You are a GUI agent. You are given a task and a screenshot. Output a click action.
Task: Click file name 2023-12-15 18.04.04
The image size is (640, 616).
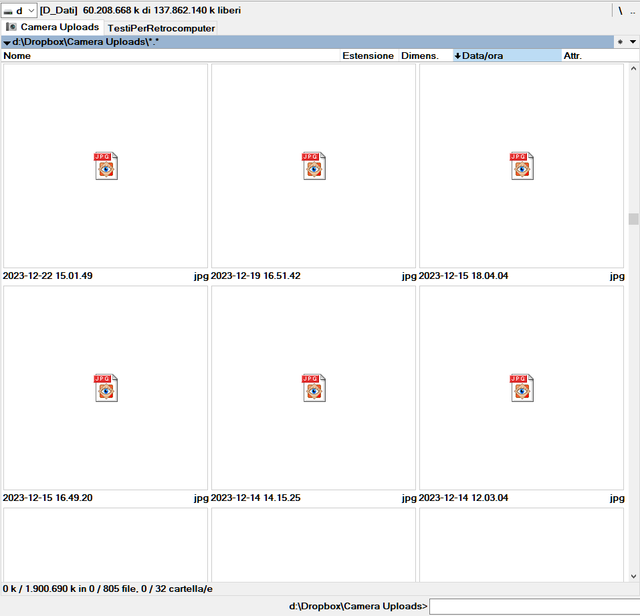pyautogui.click(x=463, y=276)
